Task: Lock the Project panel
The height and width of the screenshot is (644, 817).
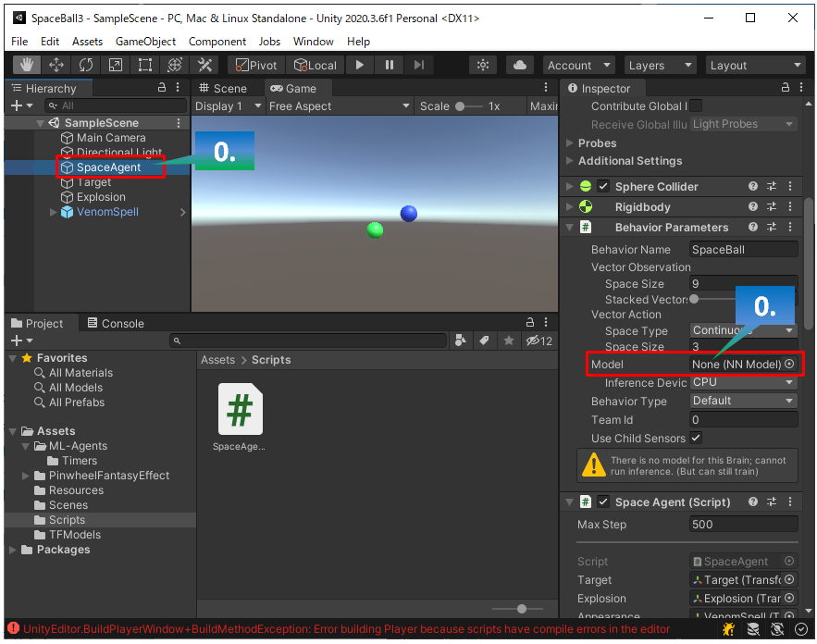Action: coord(530,322)
